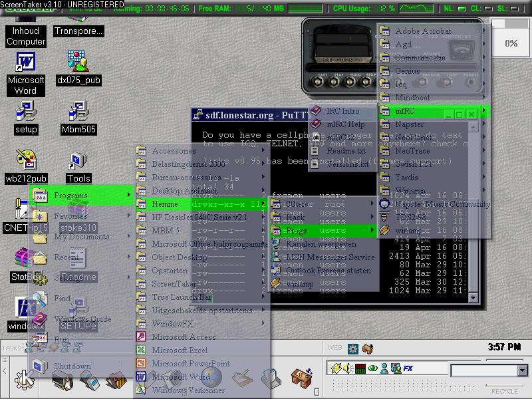Toggle the RANDOM knob on the player
The image size is (532, 399).
tap(422, 82)
